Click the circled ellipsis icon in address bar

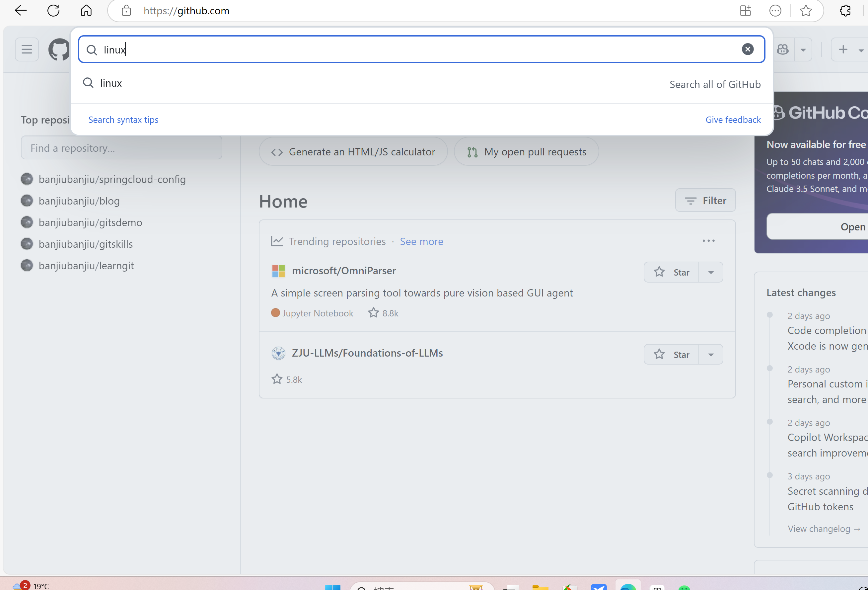pos(775,11)
